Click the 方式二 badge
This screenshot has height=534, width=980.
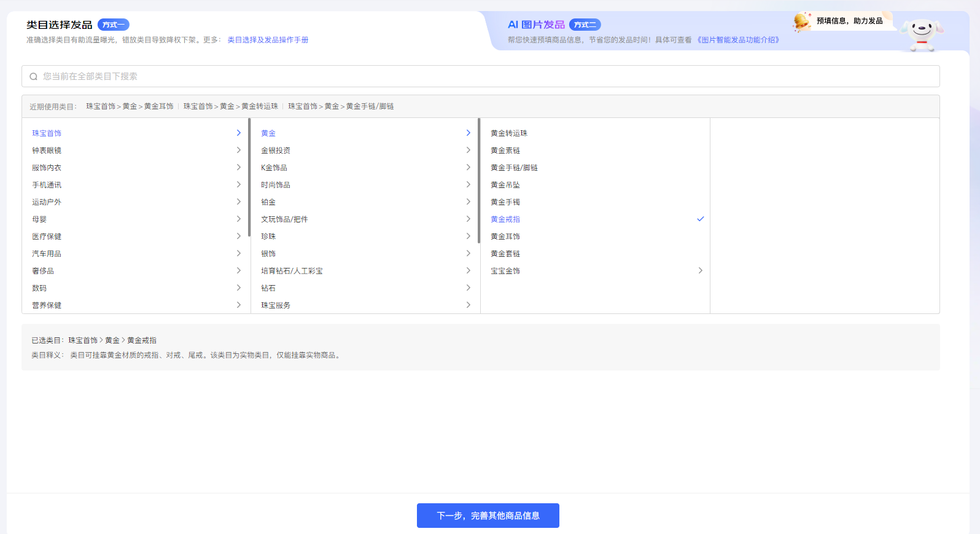585,25
